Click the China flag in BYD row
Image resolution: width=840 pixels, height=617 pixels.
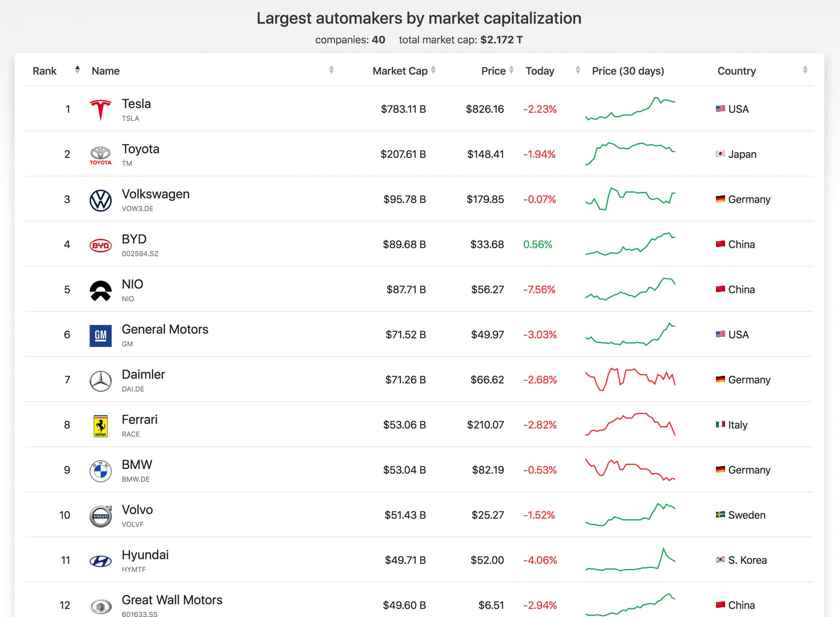click(720, 244)
